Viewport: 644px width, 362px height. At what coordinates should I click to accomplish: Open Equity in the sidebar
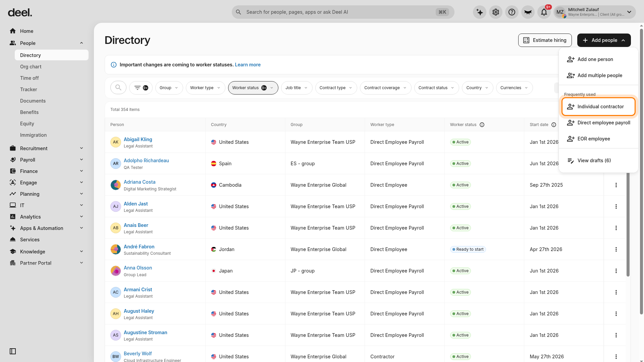pos(27,124)
